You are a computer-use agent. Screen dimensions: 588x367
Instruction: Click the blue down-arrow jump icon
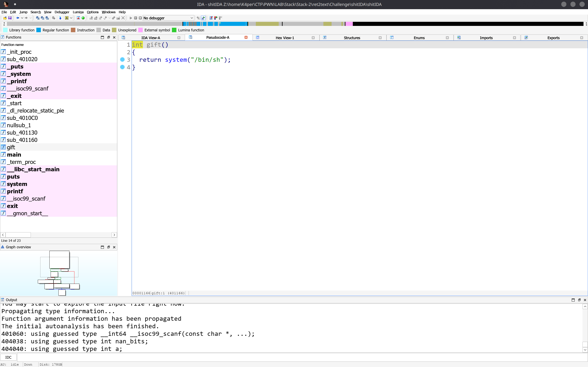60,18
